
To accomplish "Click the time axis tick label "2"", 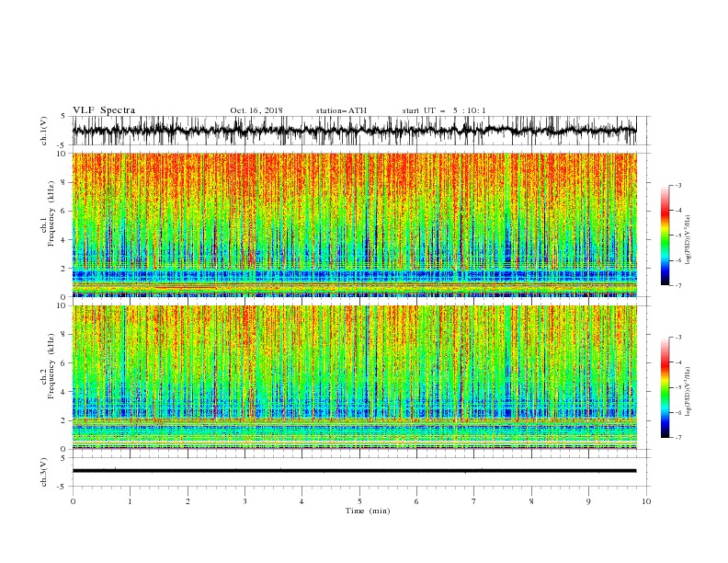I will pos(188,501).
